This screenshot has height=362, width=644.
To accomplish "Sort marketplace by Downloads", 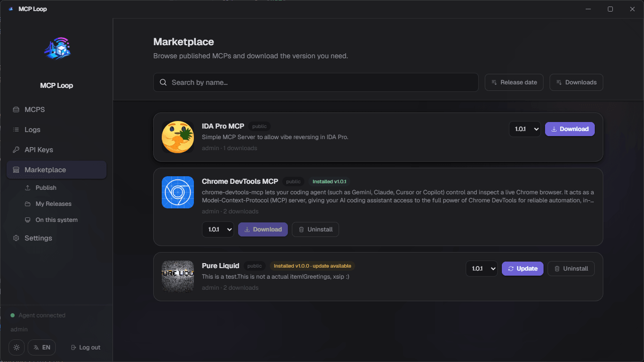I will [576, 82].
